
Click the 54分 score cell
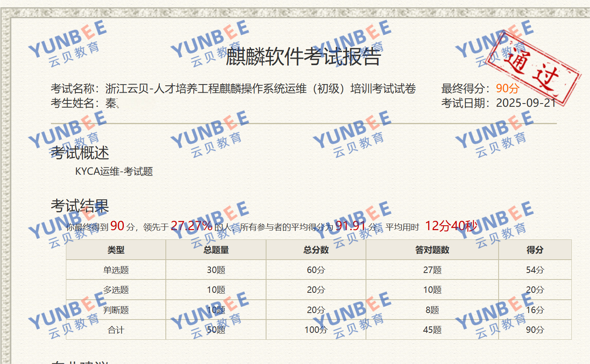[535, 270]
